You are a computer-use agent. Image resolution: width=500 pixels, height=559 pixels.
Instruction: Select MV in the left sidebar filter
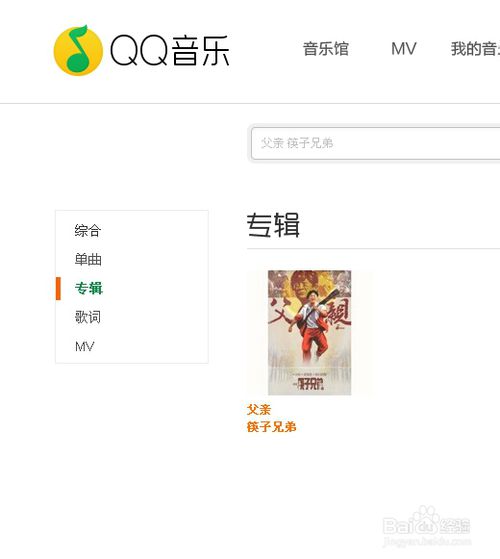85,346
